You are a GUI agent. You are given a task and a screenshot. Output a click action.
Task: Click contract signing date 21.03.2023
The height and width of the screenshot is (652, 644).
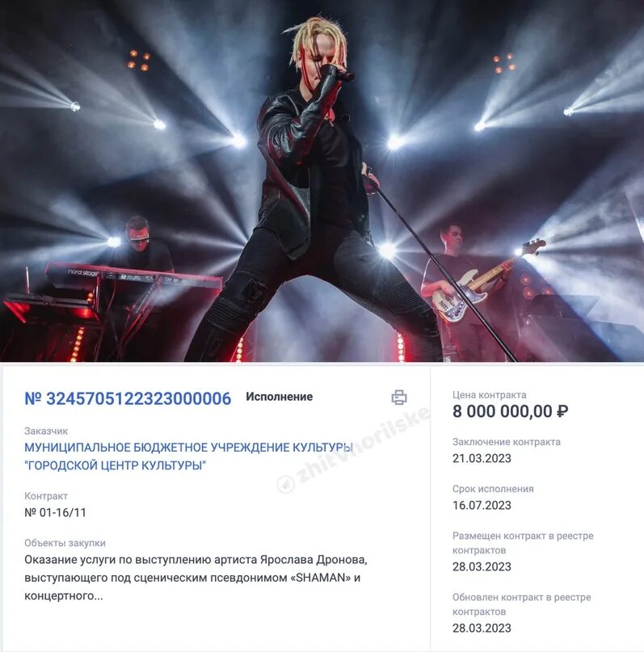pyautogui.click(x=482, y=458)
